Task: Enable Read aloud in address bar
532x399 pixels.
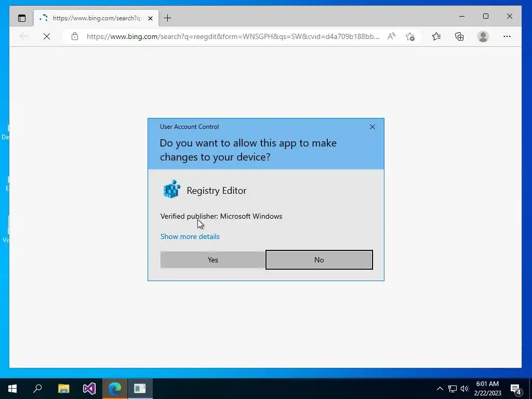Action: click(x=391, y=36)
